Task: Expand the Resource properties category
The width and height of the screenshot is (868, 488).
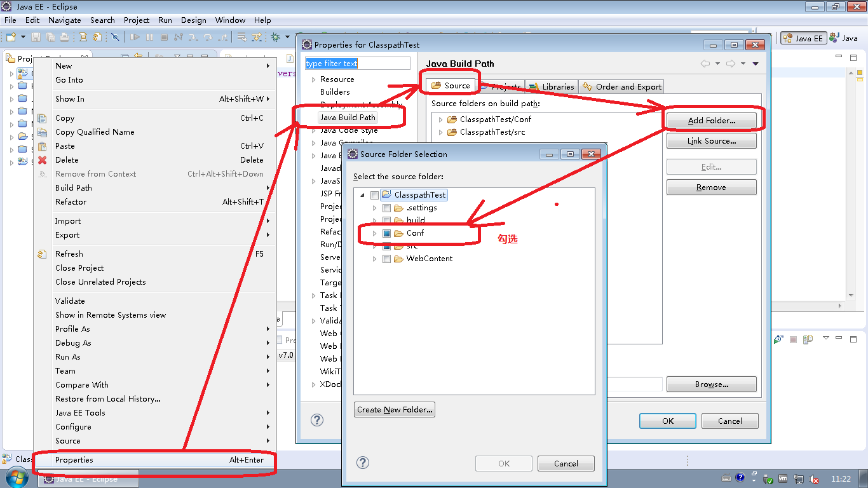Action: [x=313, y=79]
